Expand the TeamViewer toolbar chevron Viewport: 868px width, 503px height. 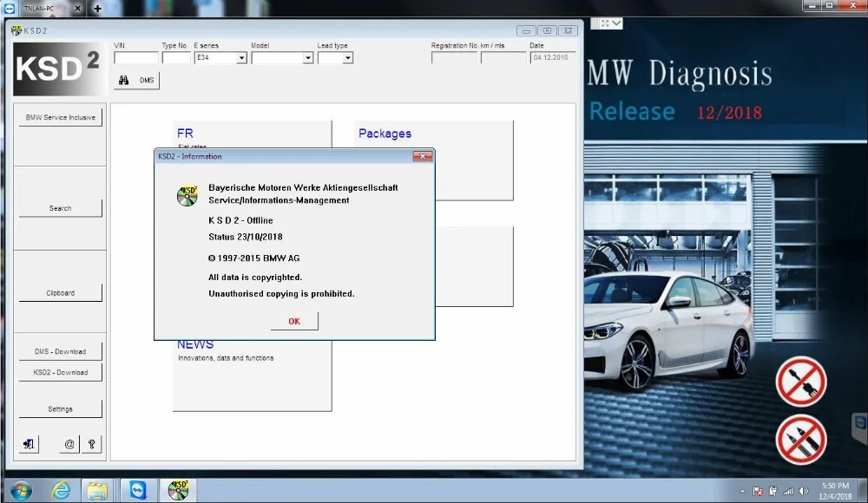(616, 23)
